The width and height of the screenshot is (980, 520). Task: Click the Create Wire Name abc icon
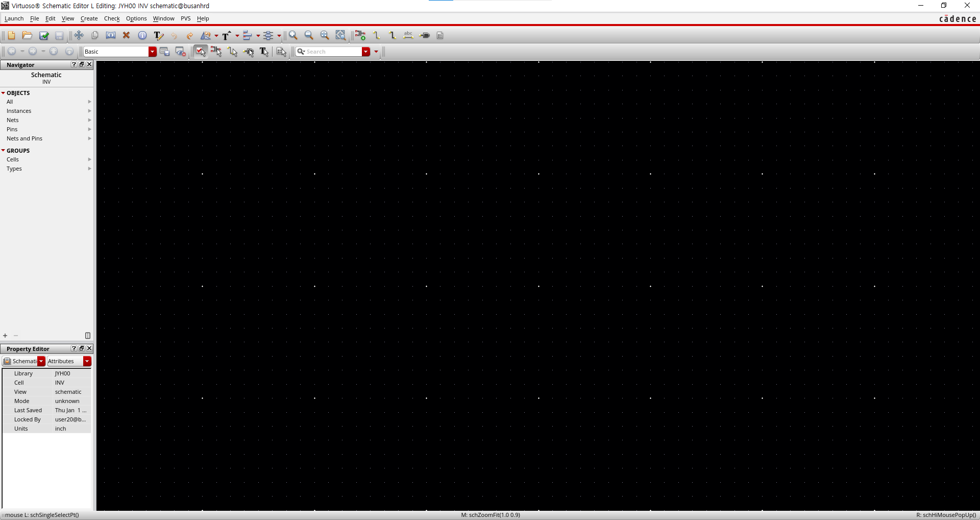[x=408, y=35]
